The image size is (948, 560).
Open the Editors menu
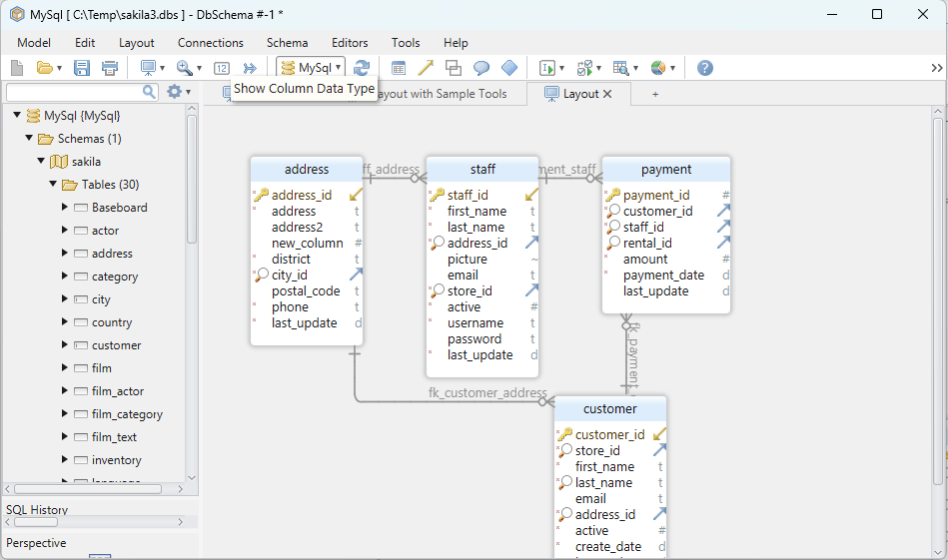click(350, 43)
